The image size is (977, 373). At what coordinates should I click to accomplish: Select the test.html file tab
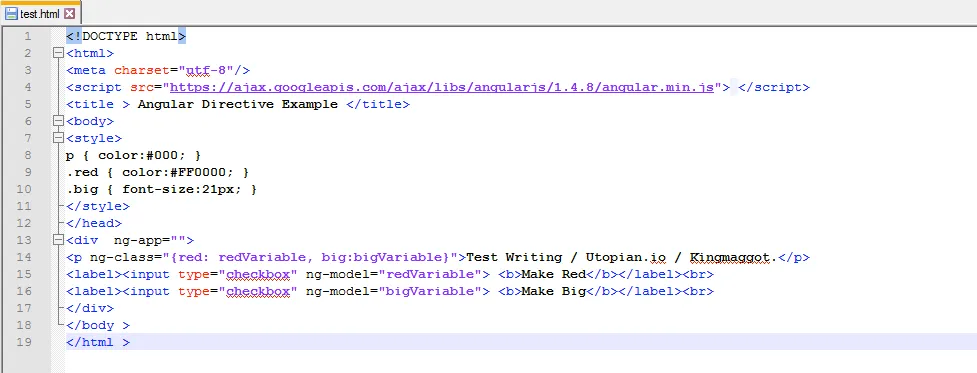[x=40, y=13]
